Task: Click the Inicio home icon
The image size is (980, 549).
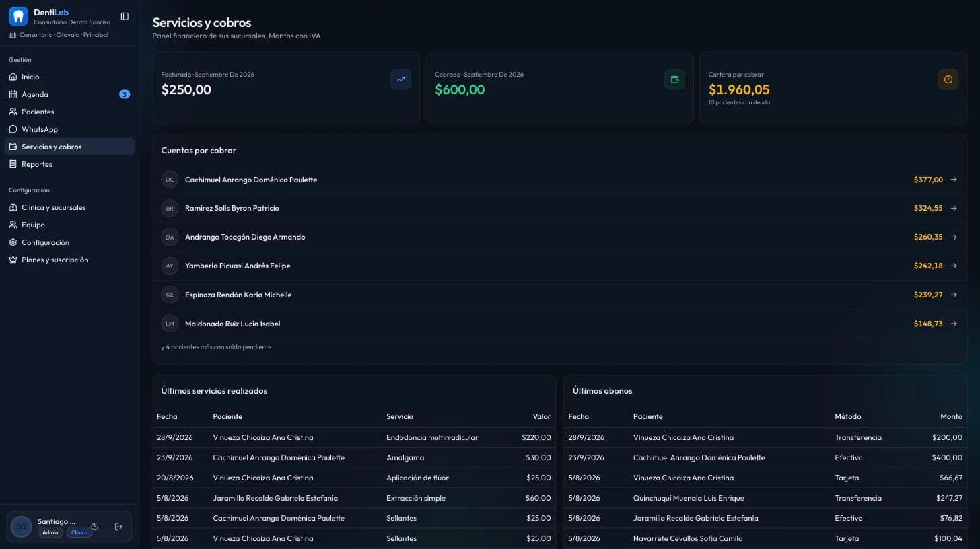Action: (13, 77)
